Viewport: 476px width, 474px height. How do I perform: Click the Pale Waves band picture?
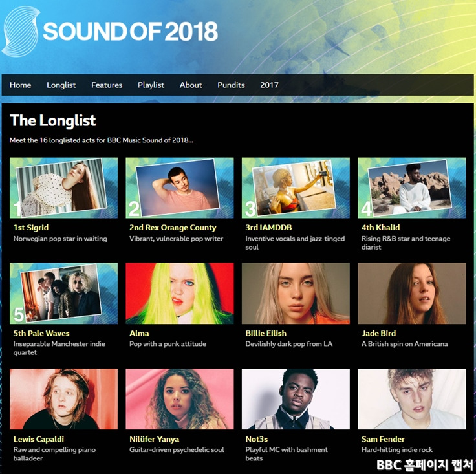point(63,294)
